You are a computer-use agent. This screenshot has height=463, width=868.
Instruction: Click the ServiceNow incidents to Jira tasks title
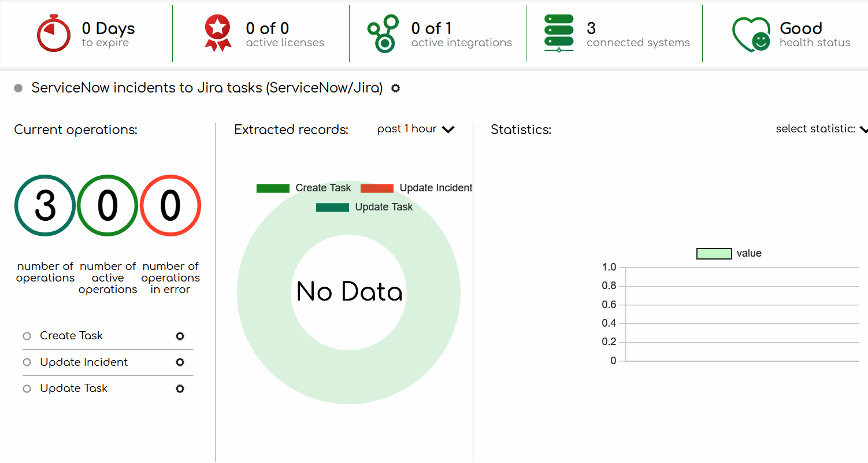pos(207,88)
